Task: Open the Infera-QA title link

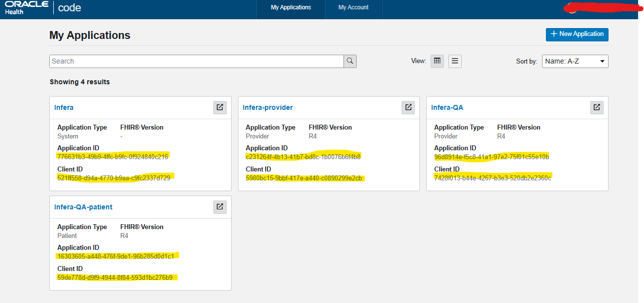Action: click(x=447, y=107)
